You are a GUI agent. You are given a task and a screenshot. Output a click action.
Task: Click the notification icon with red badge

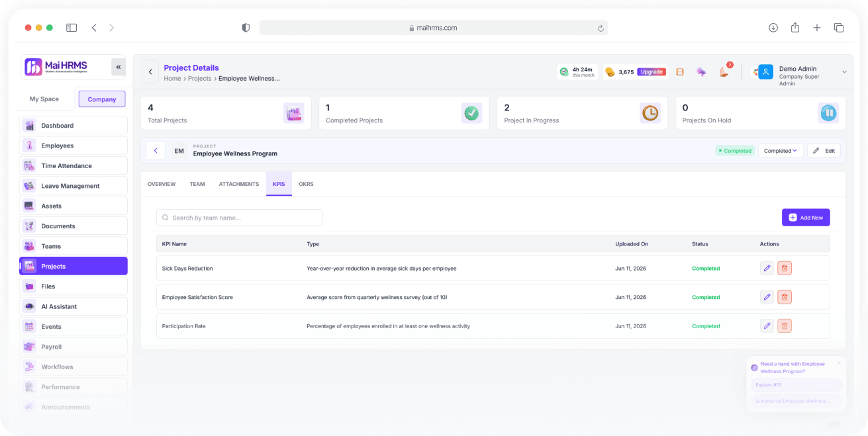point(724,71)
